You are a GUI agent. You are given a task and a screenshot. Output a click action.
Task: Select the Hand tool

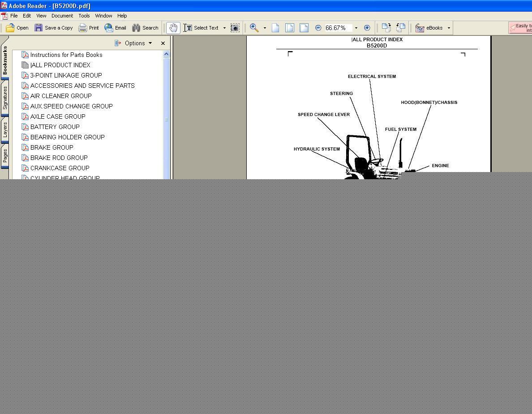pos(173,28)
